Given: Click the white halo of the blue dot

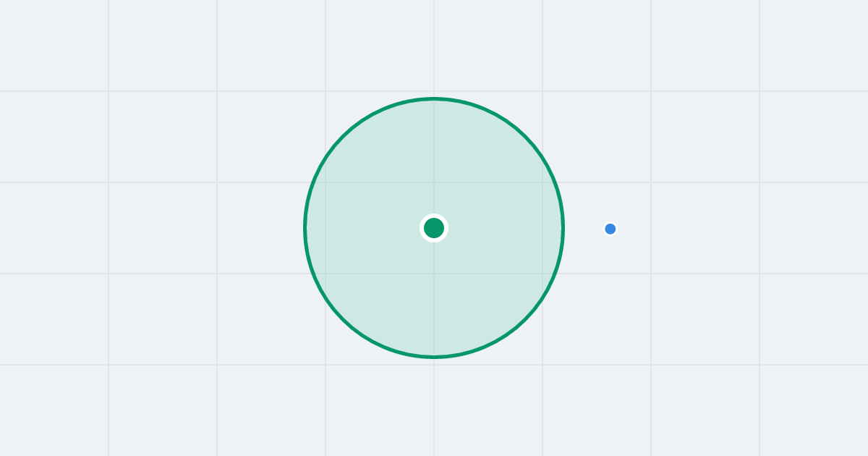Looking at the screenshot, I should click(610, 222).
